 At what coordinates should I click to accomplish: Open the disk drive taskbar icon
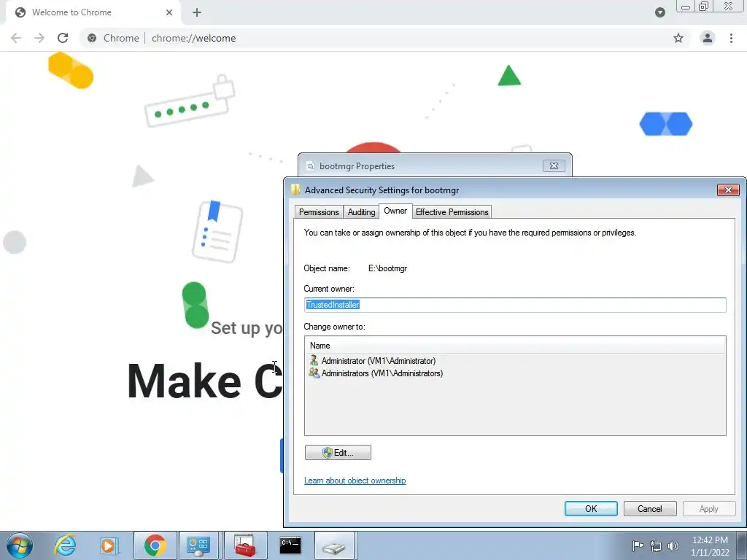(334, 545)
